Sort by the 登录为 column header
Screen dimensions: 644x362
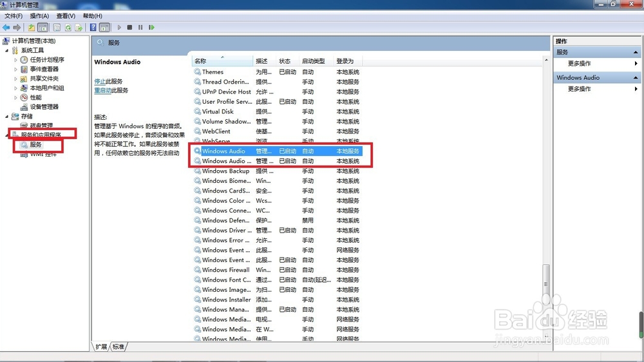(348, 61)
